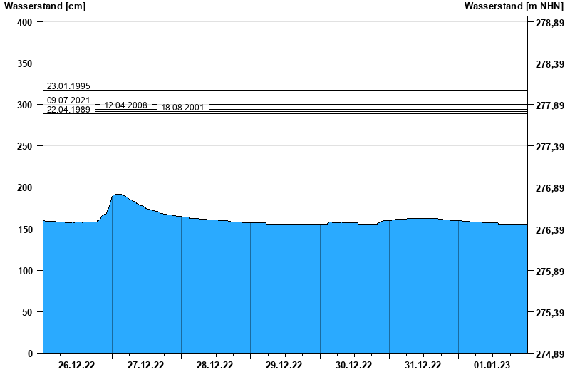570x392 pixels.
Task: Click the 23.01.1995 flood reference label
Action: pyautogui.click(x=68, y=86)
